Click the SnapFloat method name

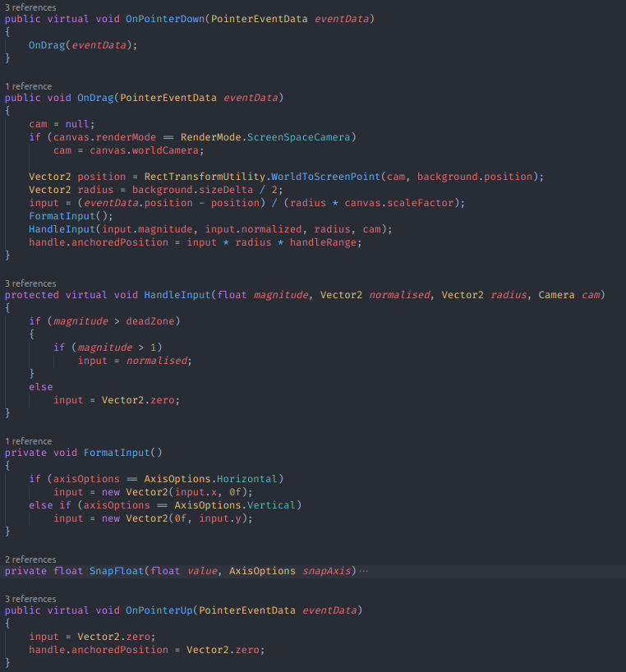[117, 571]
